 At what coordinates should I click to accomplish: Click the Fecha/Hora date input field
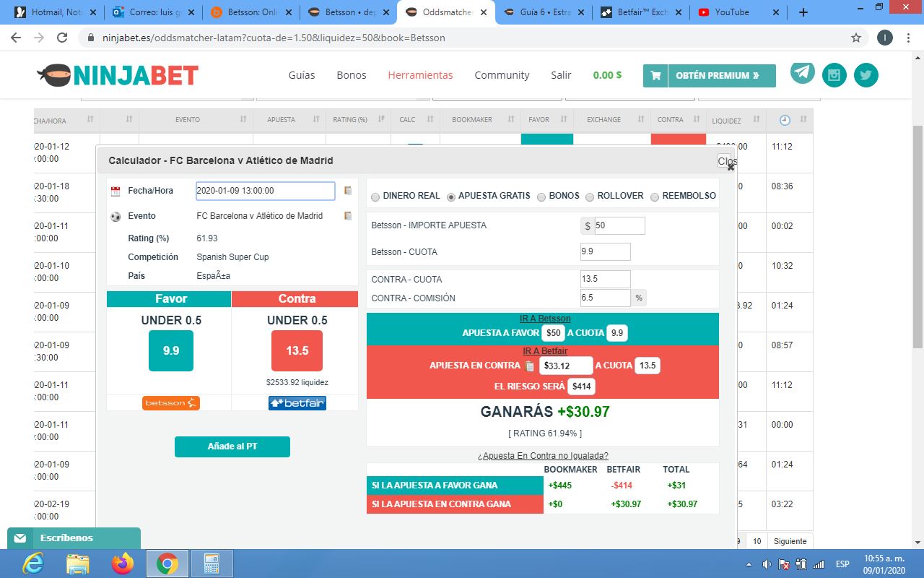click(266, 191)
